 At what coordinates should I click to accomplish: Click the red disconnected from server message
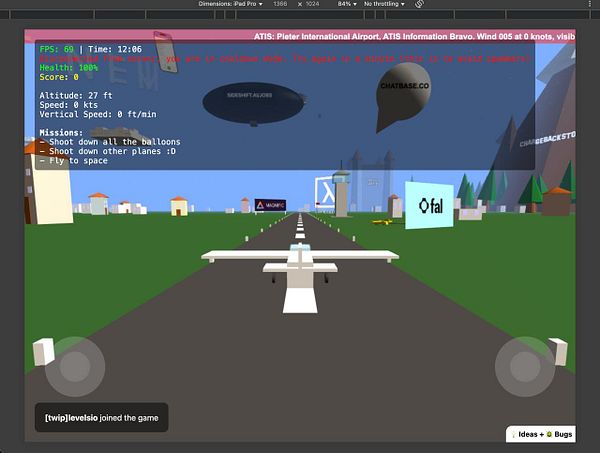(284, 59)
